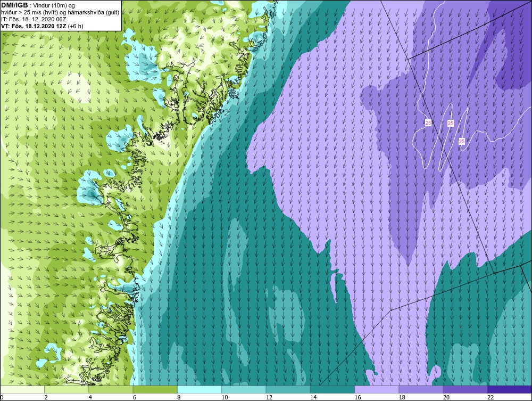
Task: Click the rightmost "25" gust contour label
Action: (x=462, y=141)
